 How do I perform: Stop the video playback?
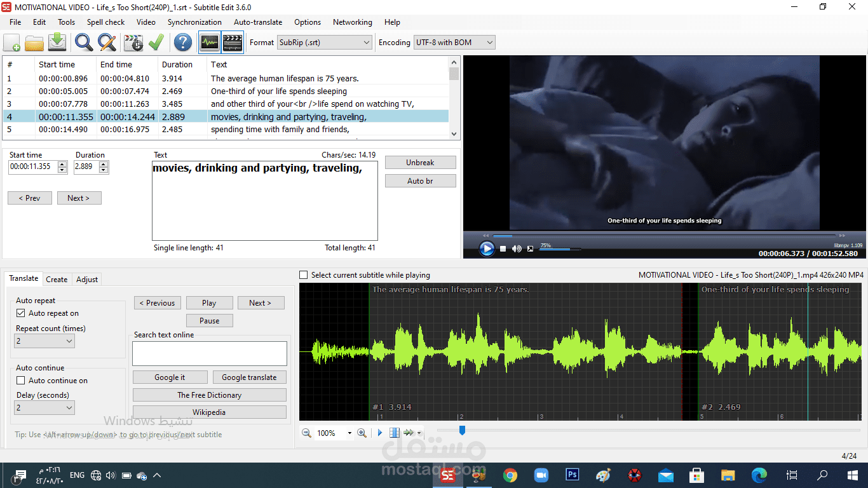(x=503, y=249)
